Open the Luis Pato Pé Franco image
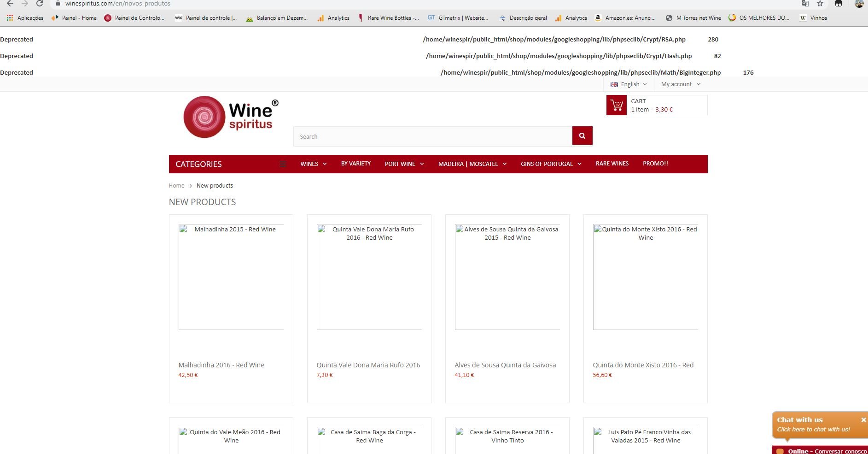The width and height of the screenshot is (868, 454). (646, 441)
